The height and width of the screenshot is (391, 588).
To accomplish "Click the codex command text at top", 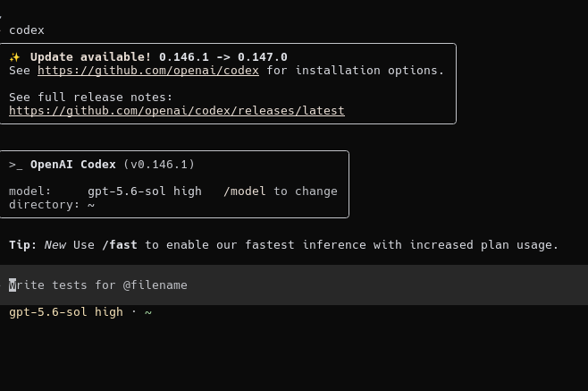I will click(27, 30).
